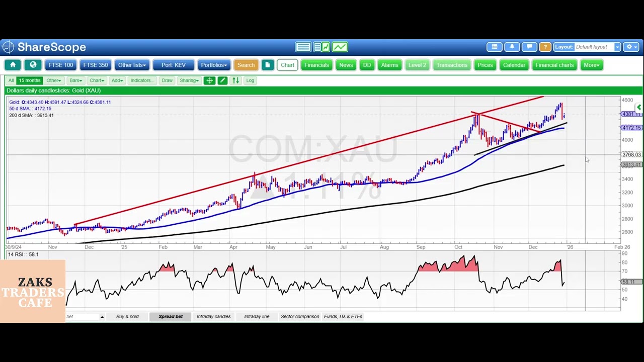644x362 pixels.
Task: Open the Bars dropdown
Action: [x=76, y=80]
